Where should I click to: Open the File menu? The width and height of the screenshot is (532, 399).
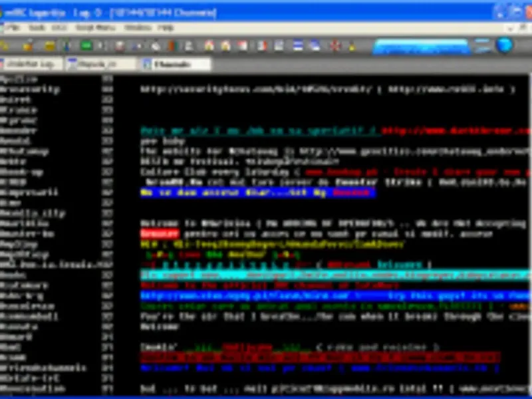pyautogui.click(x=12, y=28)
